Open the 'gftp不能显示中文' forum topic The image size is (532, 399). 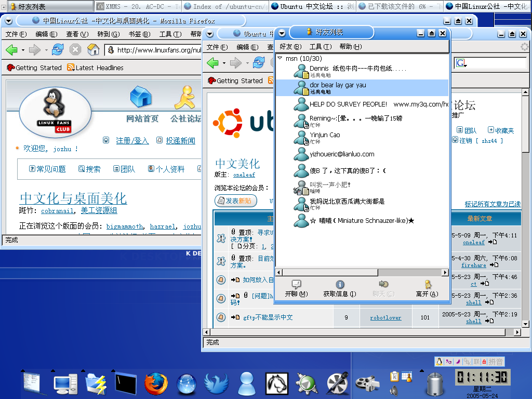[x=268, y=317]
